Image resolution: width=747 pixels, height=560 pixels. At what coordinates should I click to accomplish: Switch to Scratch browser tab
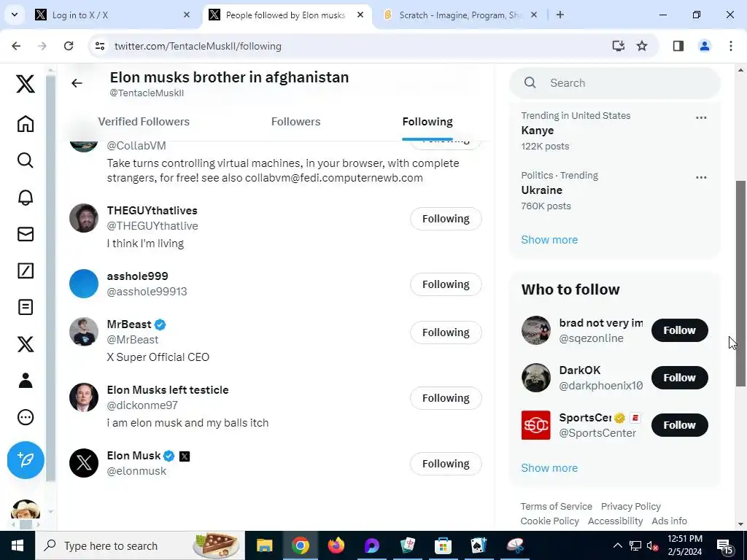coord(460,15)
